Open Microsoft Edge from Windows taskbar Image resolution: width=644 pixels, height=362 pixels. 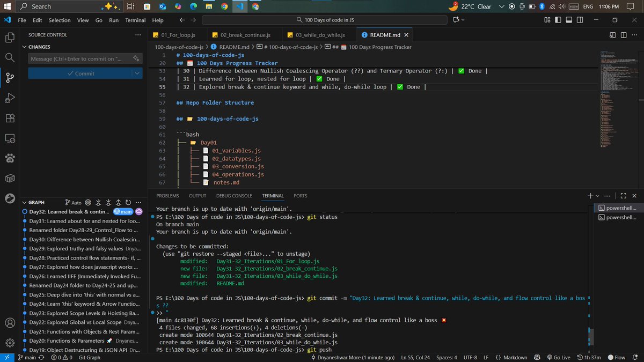[193, 6]
